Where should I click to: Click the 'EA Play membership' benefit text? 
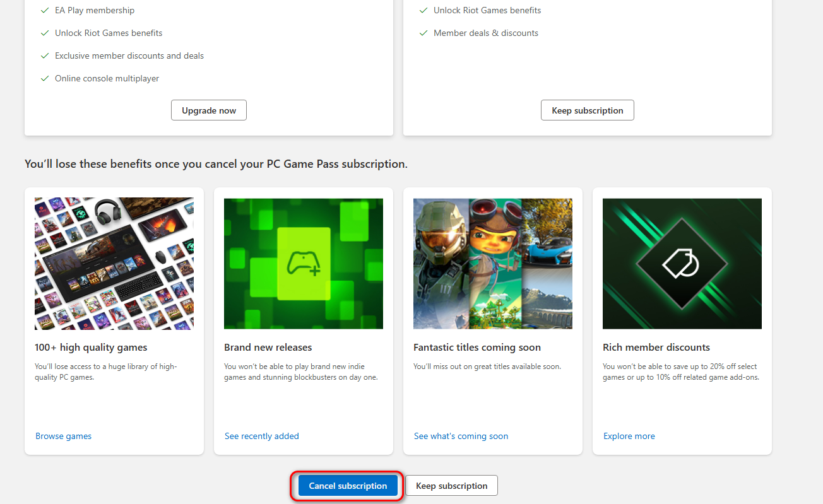[95, 10]
